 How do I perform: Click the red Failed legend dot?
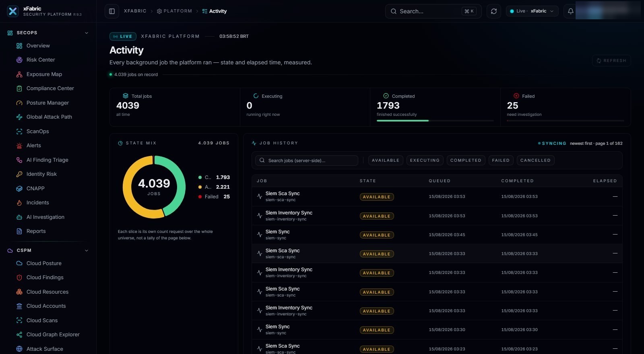click(x=200, y=197)
